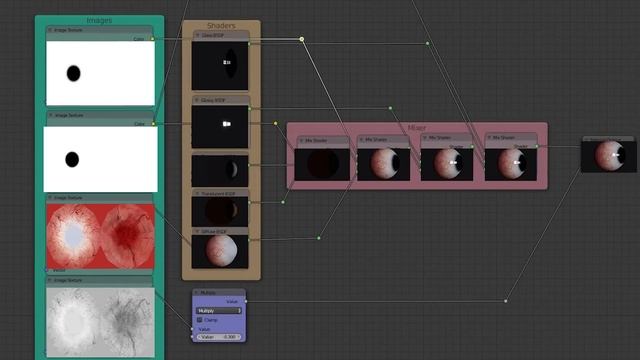640x360 pixels.
Task: Toggle the Clamp checkbox
Action: click(x=200, y=320)
